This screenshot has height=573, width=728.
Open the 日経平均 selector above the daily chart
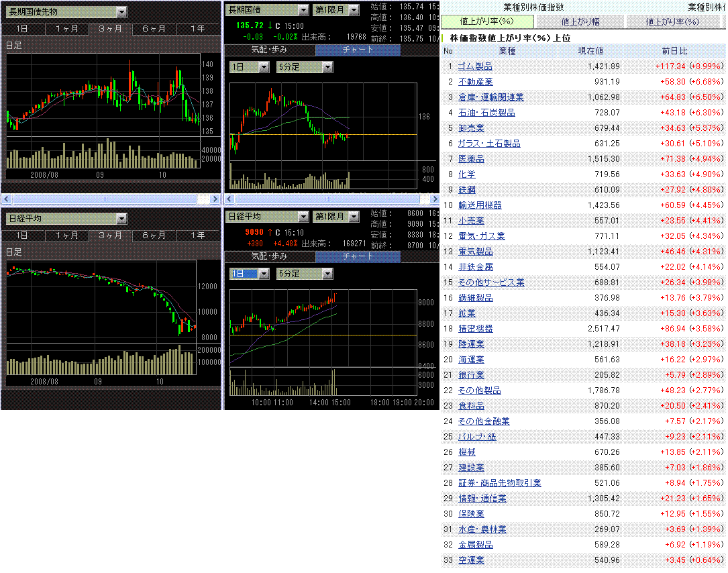121,219
